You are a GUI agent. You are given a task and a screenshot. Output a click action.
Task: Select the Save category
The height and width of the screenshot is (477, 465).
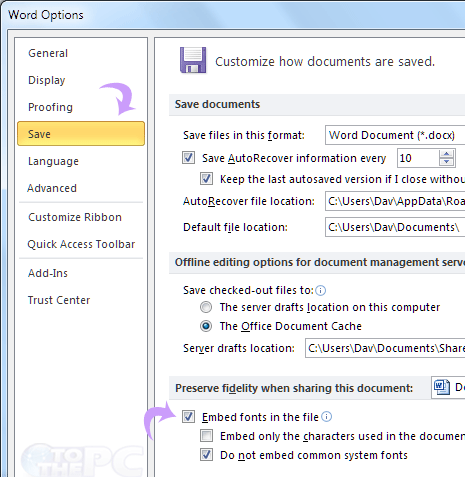pyautogui.click(x=81, y=134)
